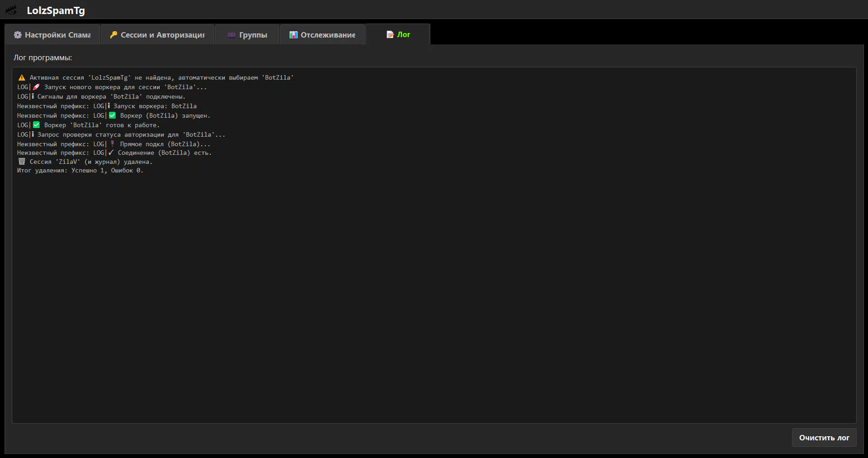The width and height of the screenshot is (868, 458).
Task: Click the purple icon on Группы tab
Action: point(232,35)
